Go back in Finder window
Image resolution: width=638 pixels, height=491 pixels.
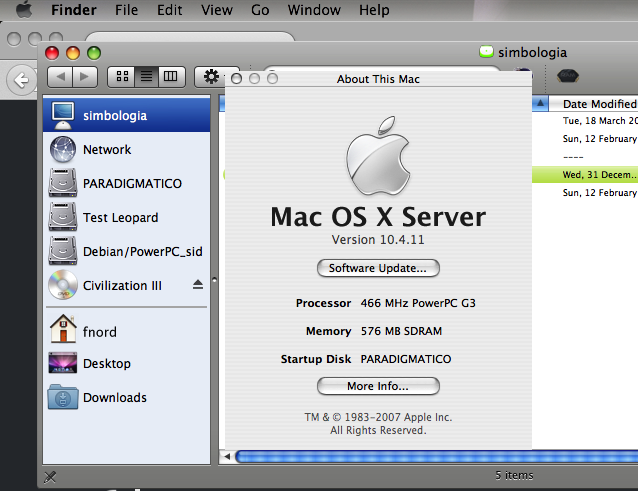point(60,76)
